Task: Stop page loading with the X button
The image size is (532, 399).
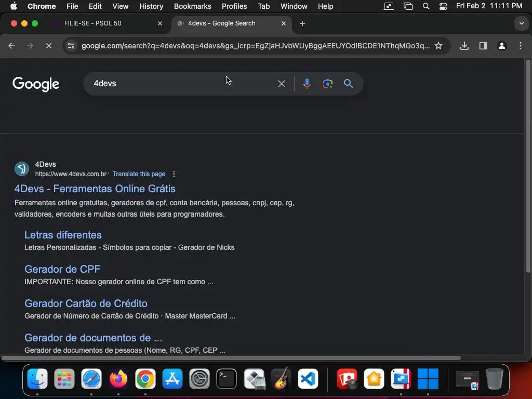Action: (48, 46)
